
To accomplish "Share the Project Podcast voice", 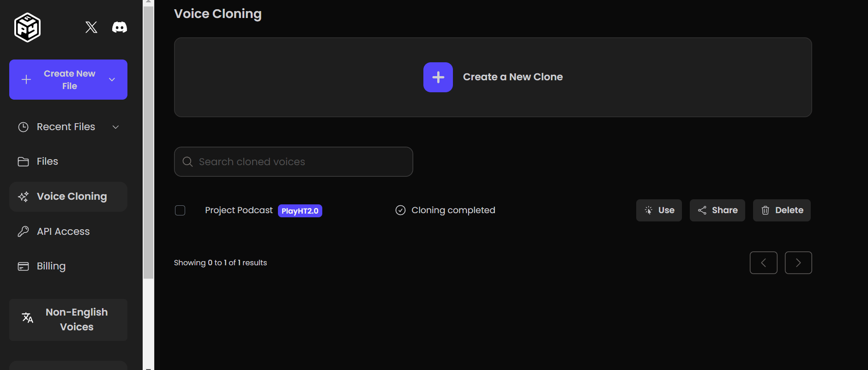I will pyautogui.click(x=717, y=210).
